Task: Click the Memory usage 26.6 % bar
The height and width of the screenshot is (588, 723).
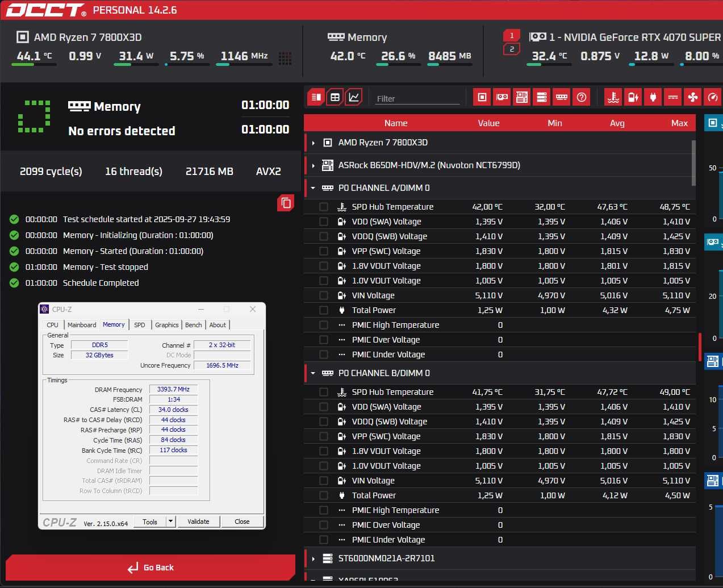Action: tap(398, 64)
